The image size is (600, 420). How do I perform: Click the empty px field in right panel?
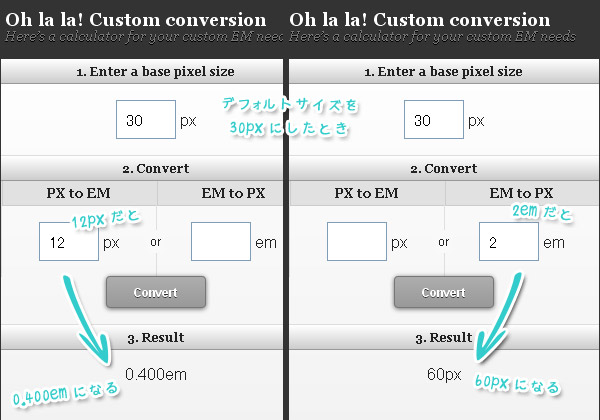[357, 241]
